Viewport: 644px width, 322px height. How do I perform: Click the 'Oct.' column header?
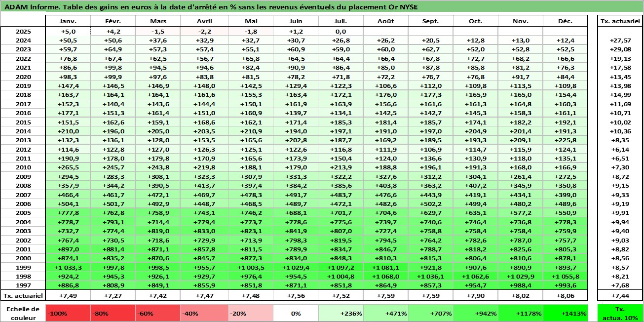tap(476, 21)
